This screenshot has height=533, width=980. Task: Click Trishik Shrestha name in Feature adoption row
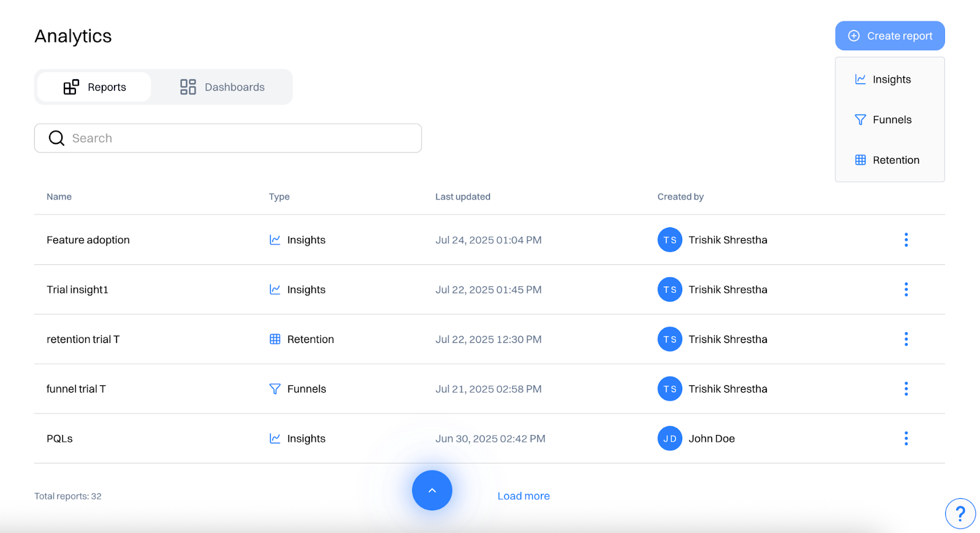[728, 240]
